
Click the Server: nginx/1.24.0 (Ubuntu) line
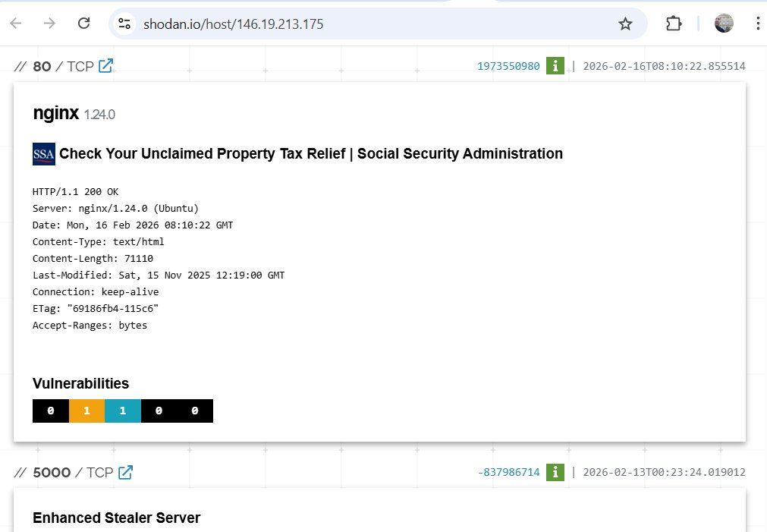(x=115, y=209)
